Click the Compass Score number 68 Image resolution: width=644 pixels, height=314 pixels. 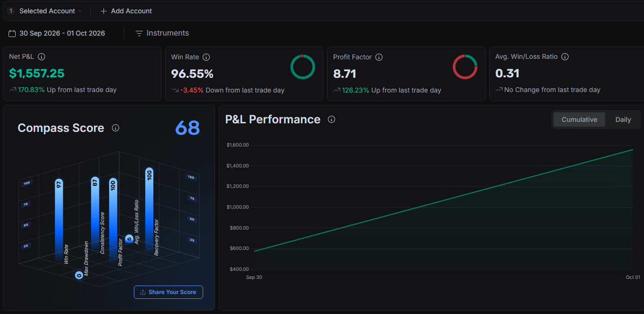187,128
